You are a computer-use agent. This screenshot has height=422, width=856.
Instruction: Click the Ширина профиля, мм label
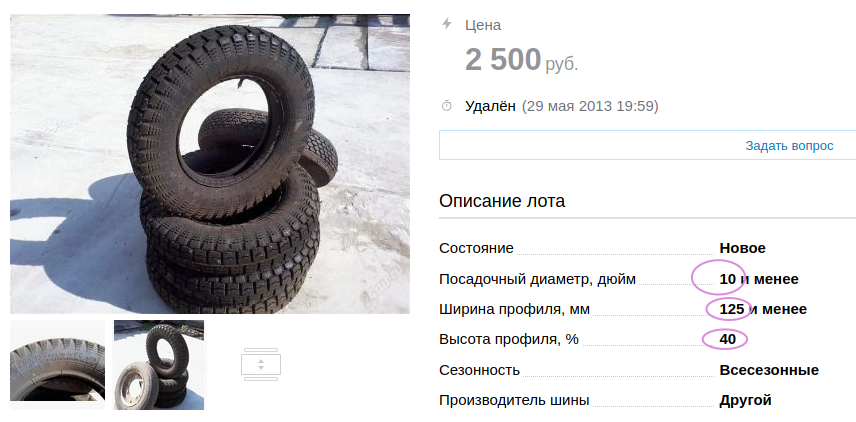(514, 310)
